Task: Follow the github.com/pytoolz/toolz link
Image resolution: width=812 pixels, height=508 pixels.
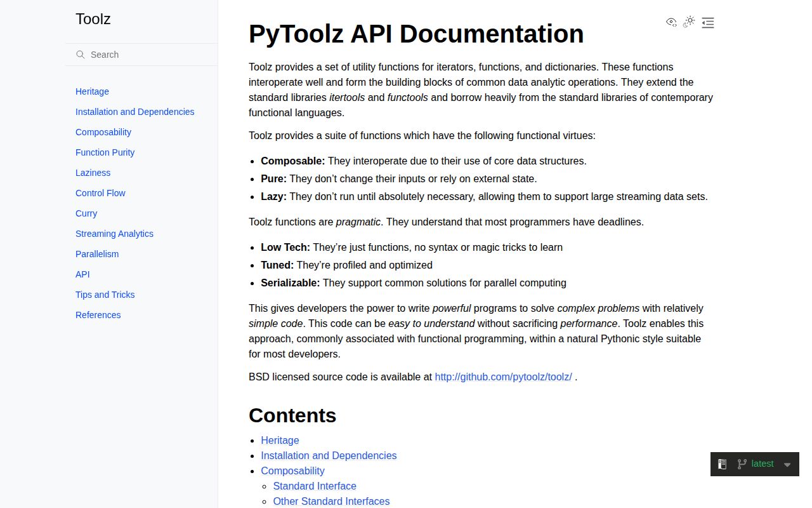Action: (503, 377)
